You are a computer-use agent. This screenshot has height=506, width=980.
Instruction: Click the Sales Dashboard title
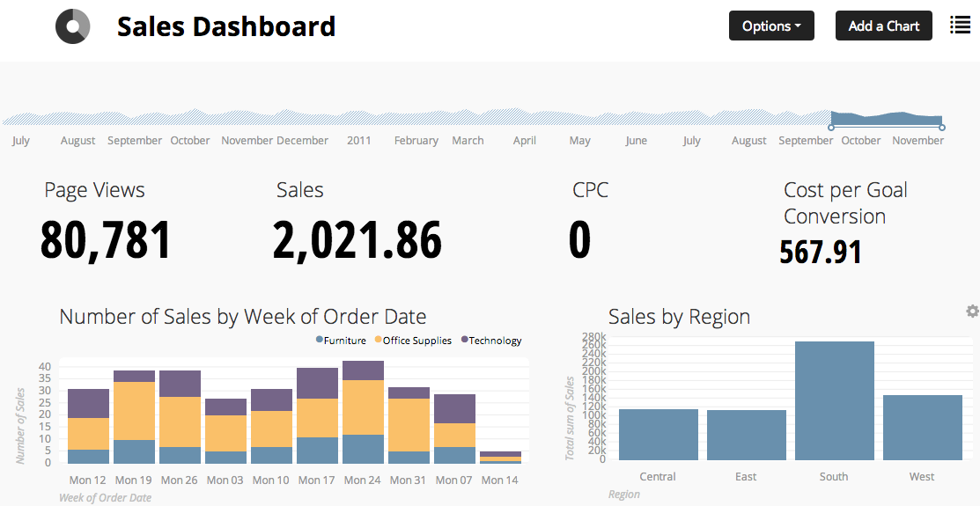click(225, 26)
